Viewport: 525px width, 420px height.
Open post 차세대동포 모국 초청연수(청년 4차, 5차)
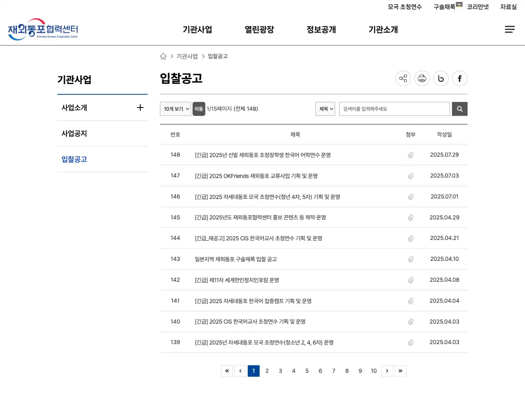tap(267, 197)
